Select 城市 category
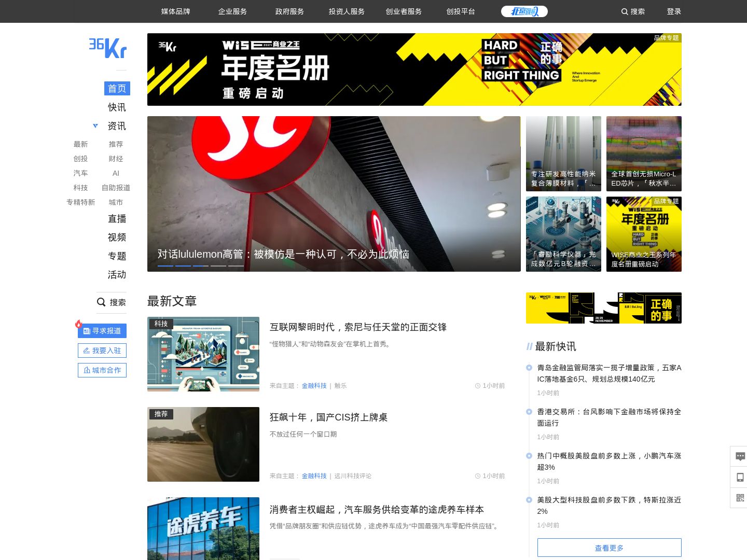The height and width of the screenshot is (560, 747). [x=116, y=202]
